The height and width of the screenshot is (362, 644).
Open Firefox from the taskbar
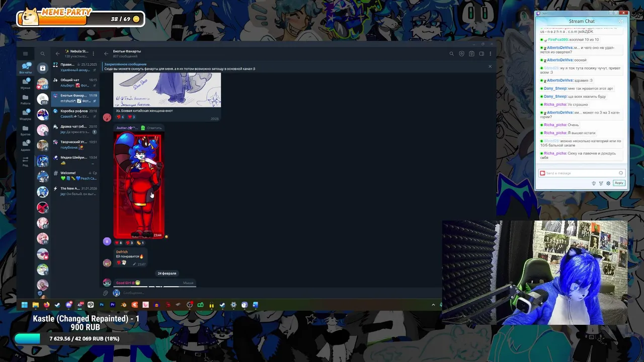46,305
